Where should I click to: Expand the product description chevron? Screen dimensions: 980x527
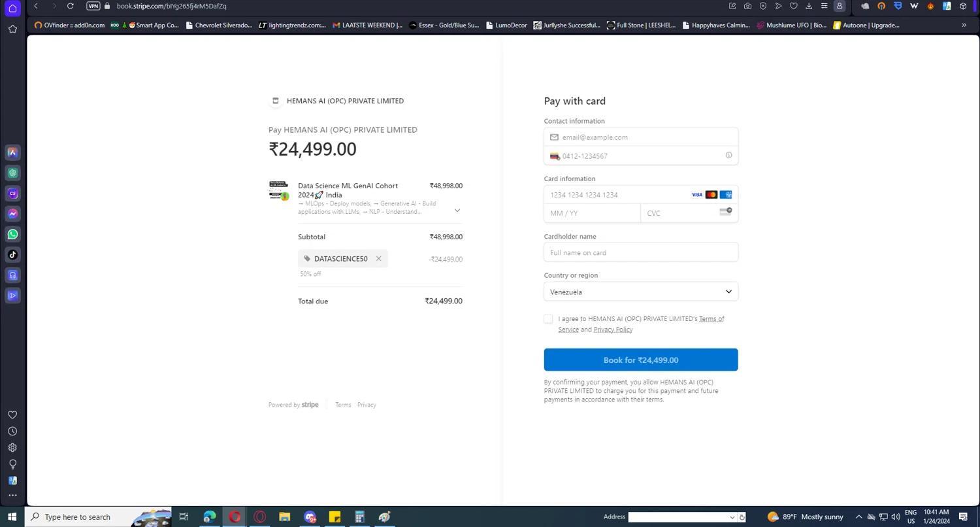[x=457, y=211]
